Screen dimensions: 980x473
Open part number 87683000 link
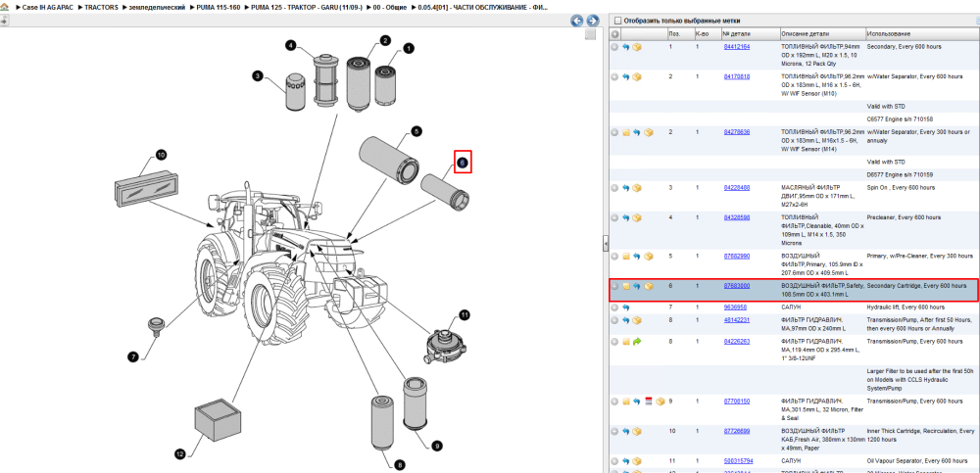737,286
